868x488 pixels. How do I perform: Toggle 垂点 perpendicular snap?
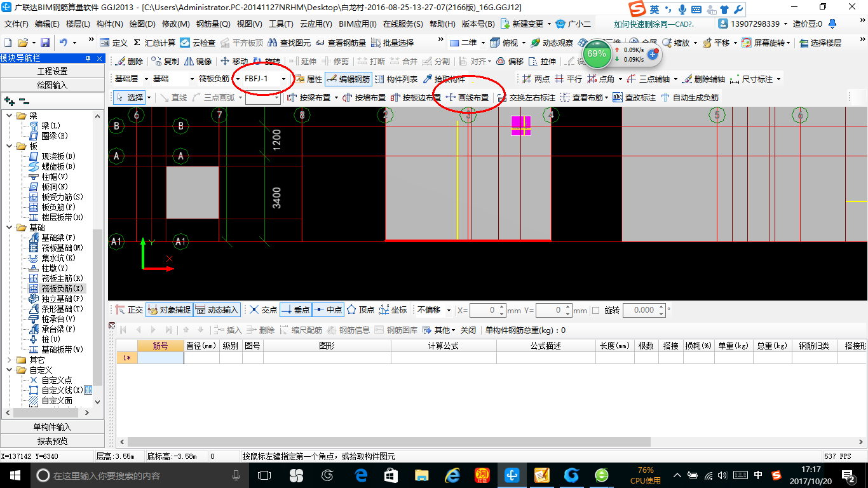pos(295,310)
